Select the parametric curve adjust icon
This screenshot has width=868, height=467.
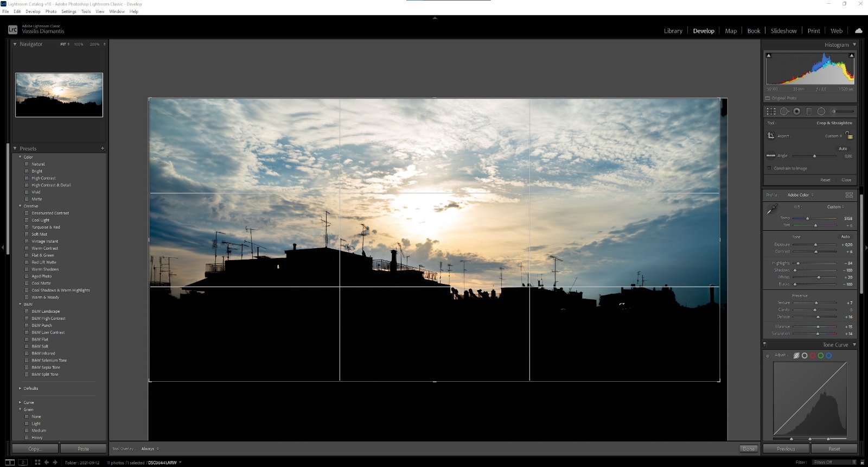796,356
